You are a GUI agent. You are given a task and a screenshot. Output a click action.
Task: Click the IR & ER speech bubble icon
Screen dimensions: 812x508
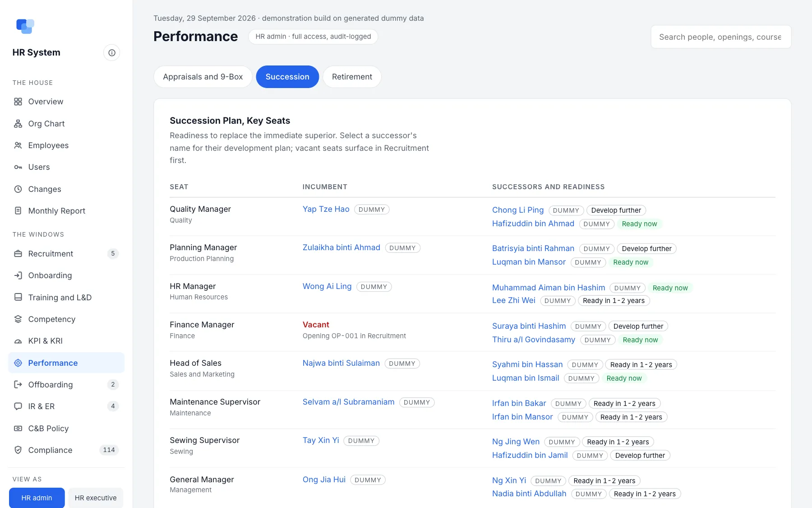pyautogui.click(x=18, y=406)
